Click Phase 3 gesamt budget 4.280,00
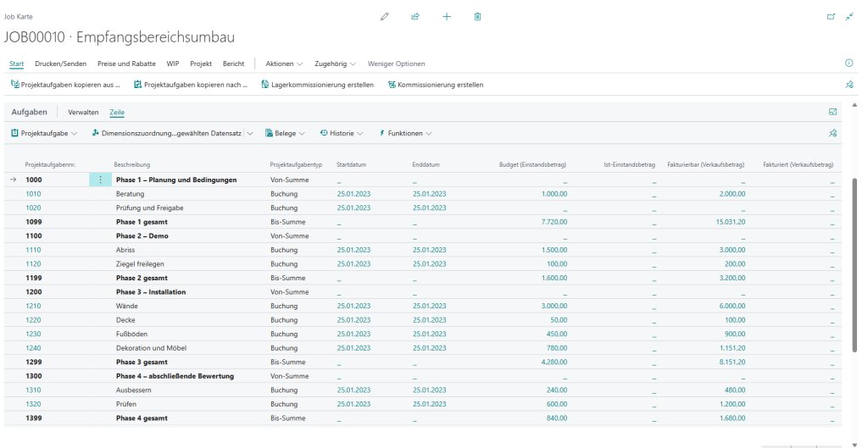The width and height of the screenshot is (868, 448). click(554, 362)
